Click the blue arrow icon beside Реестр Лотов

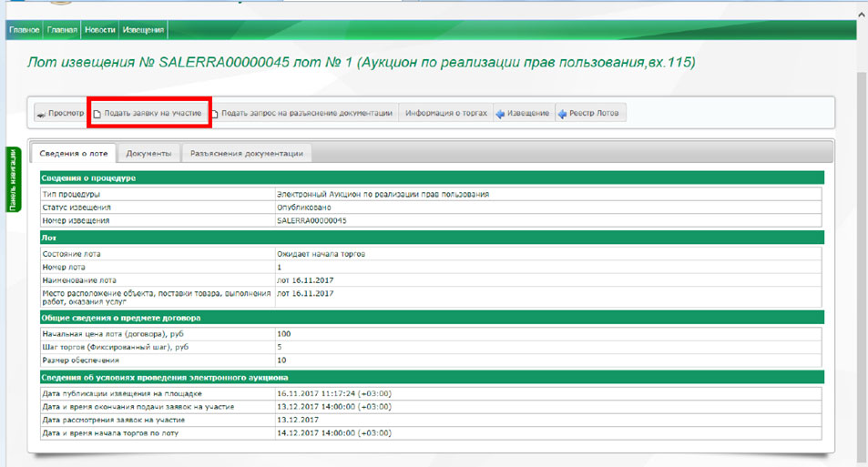[x=562, y=114]
